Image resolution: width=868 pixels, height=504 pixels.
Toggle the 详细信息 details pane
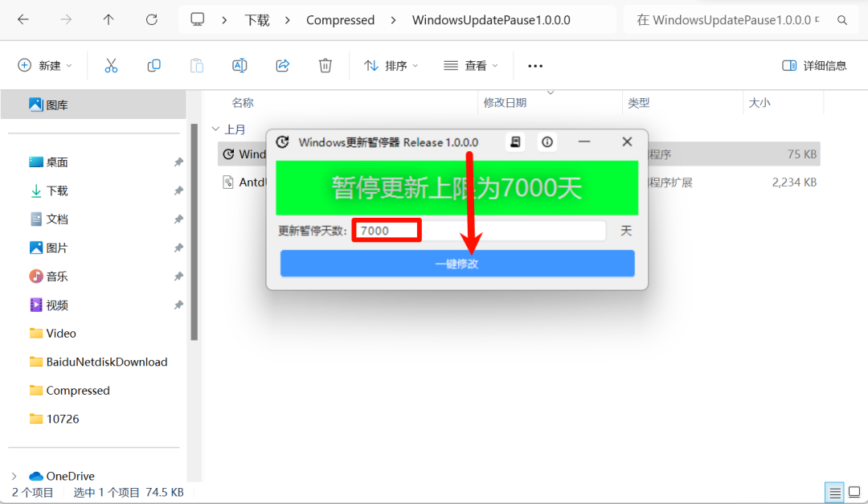coord(814,65)
